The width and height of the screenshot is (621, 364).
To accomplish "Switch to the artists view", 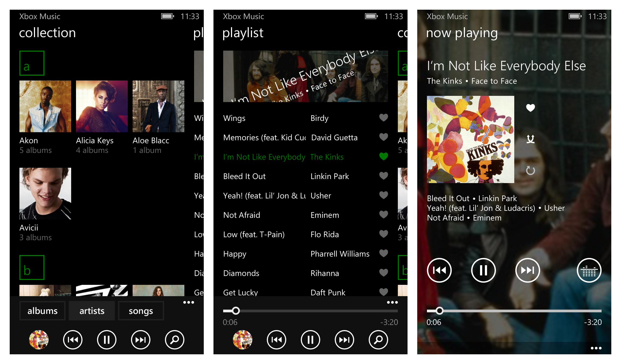I will 92,311.
